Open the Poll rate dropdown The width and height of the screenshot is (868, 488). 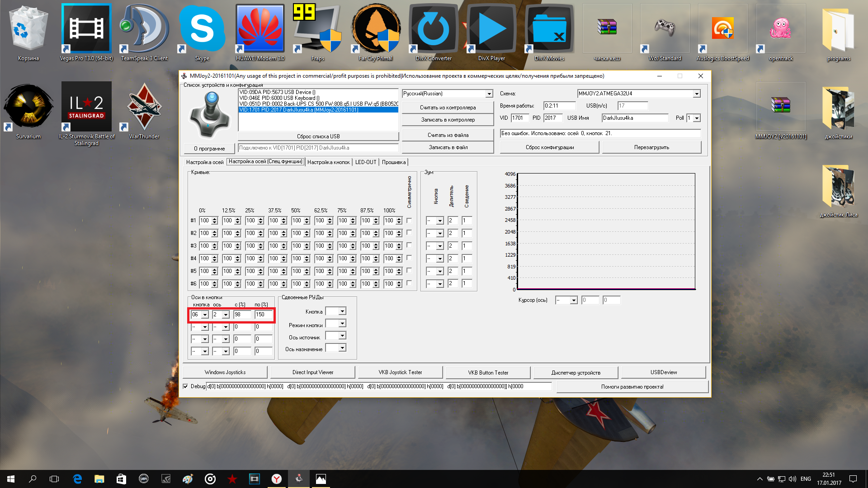point(697,118)
